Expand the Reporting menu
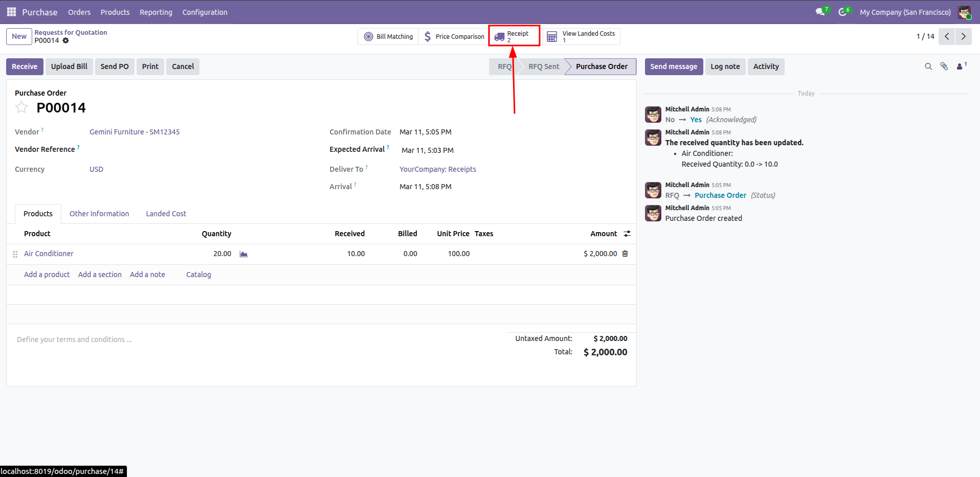This screenshot has width=980, height=477. click(x=155, y=12)
